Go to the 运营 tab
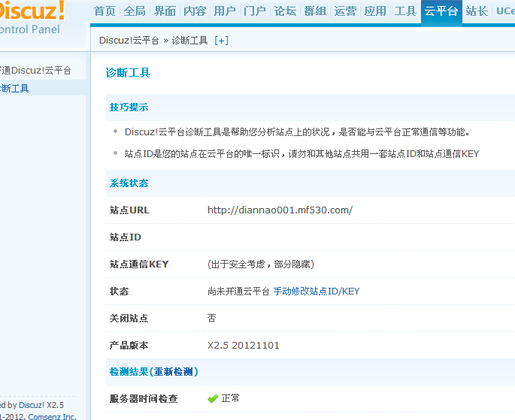This screenshot has height=420, width=515. [345, 11]
